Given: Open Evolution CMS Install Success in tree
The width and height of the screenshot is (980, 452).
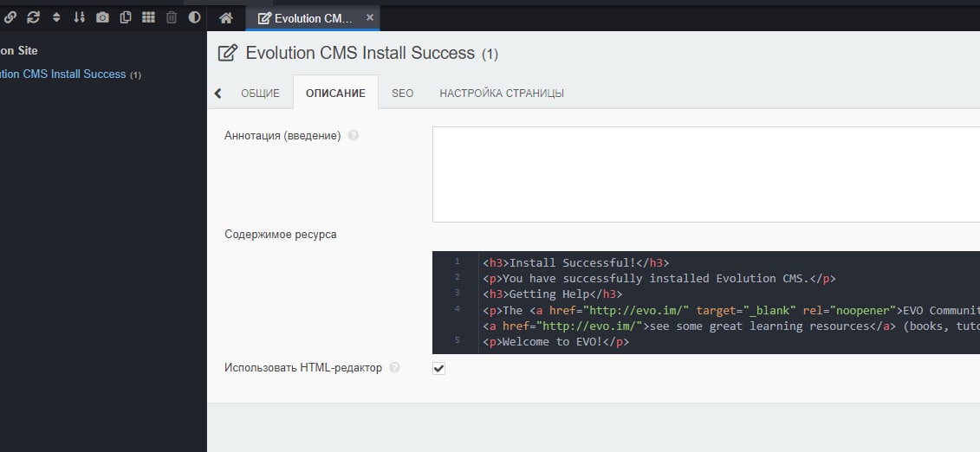Looking at the screenshot, I should coord(62,74).
